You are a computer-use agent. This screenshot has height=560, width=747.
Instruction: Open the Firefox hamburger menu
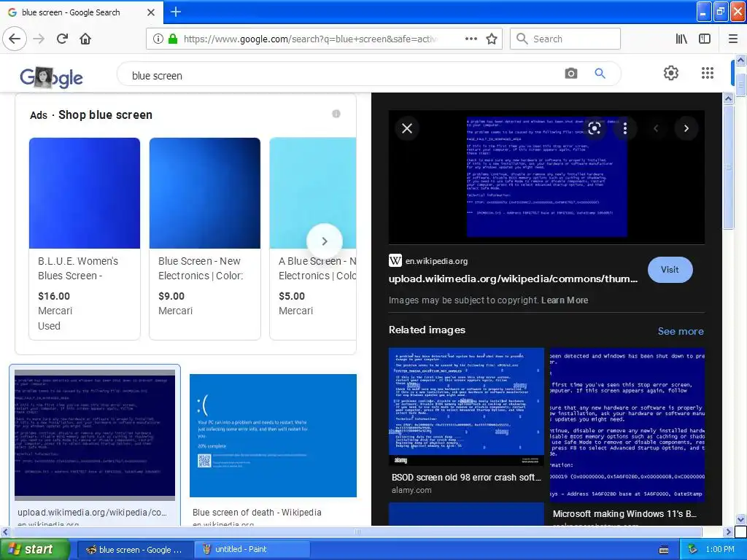(732, 39)
